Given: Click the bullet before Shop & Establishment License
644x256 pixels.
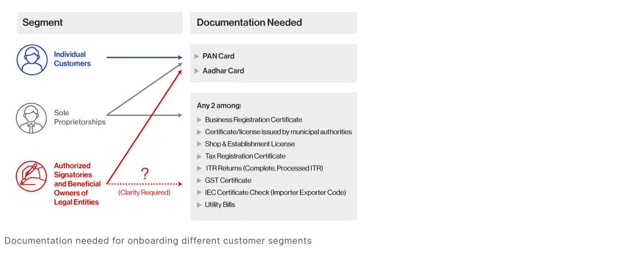Looking at the screenshot, I should coord(199,145).
